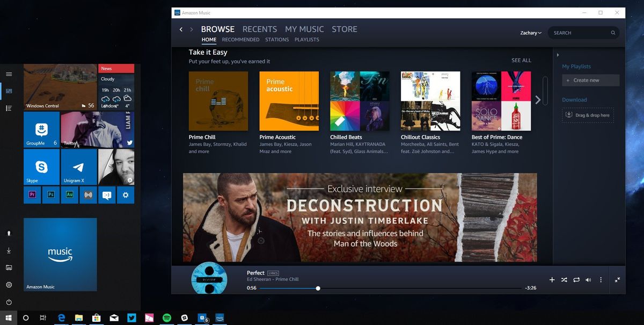Show lyrics for the song Perfect

point(273,272)
